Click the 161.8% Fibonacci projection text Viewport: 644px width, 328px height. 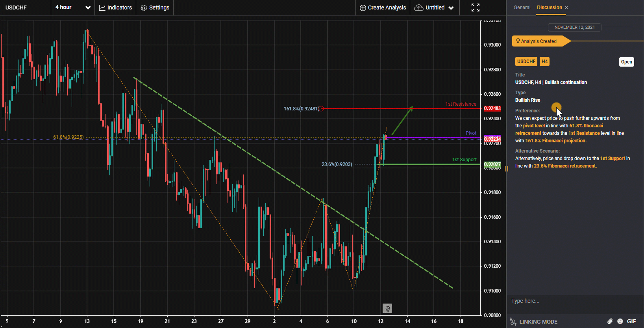pos(556,141)
